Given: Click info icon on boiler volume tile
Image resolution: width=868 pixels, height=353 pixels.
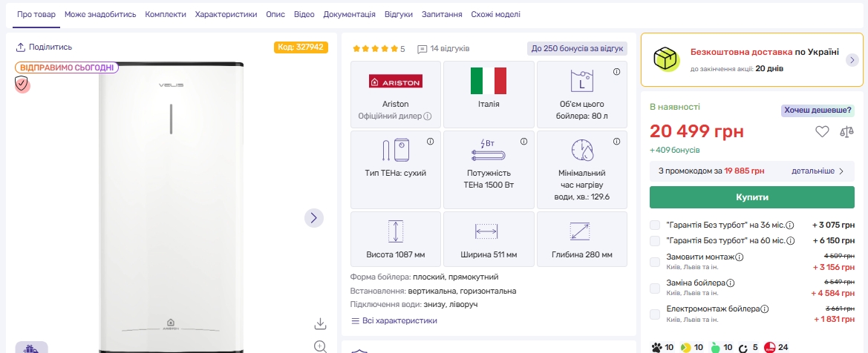Looking at the screenshot, I should pyautogui.click(x=616, y=72).
